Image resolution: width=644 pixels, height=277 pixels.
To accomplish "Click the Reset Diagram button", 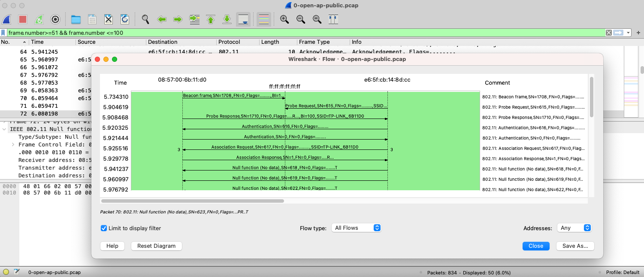I will pos(156,246).
